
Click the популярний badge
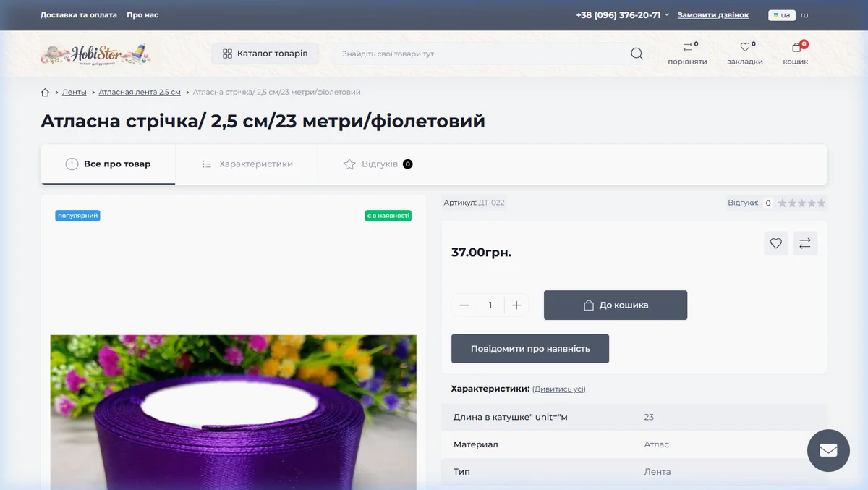click(77, 216)
